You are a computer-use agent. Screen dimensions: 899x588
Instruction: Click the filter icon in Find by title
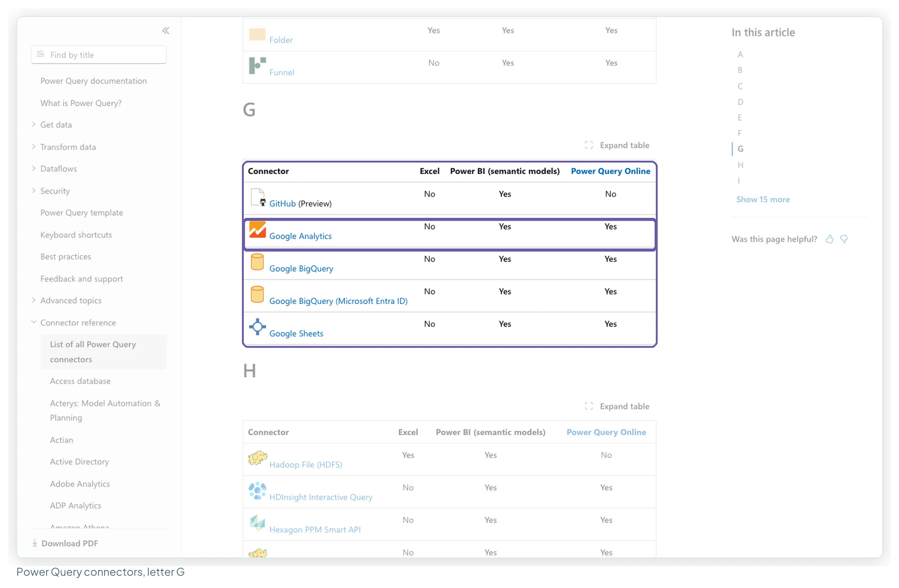click(x=40, y=54)
